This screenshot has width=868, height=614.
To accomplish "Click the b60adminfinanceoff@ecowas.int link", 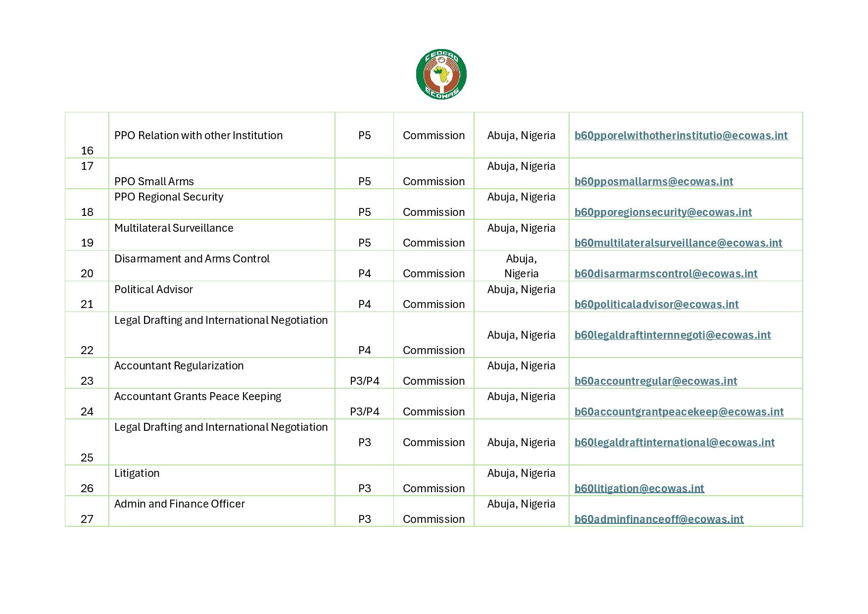I will coord(659,518).
